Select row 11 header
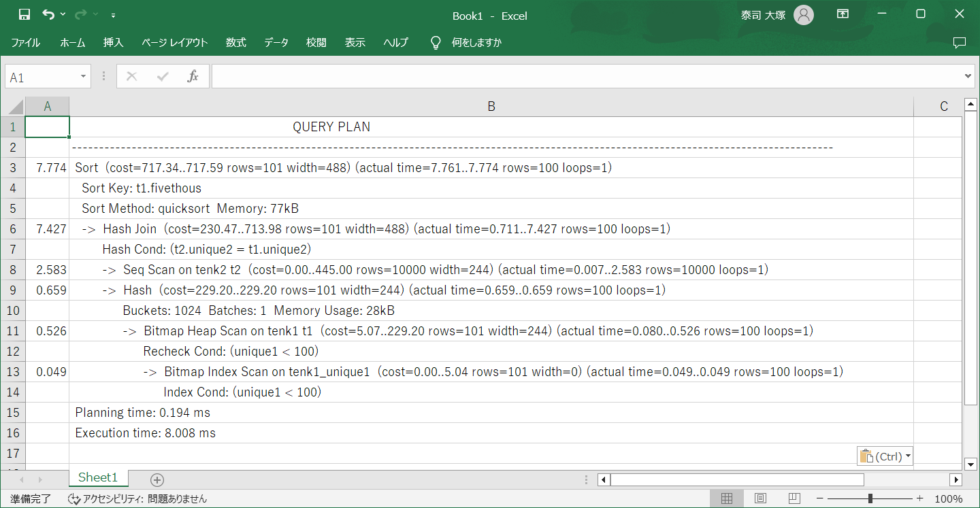980x508 pixels. tap(12, 331)
